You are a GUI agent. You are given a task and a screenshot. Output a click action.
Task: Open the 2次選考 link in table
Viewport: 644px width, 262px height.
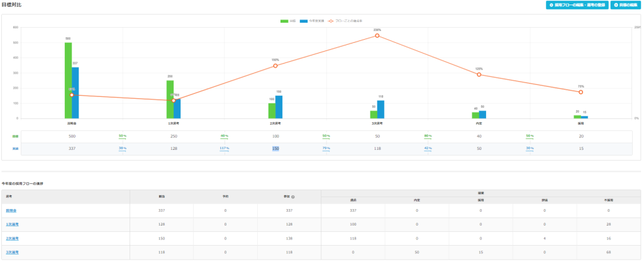13,239
